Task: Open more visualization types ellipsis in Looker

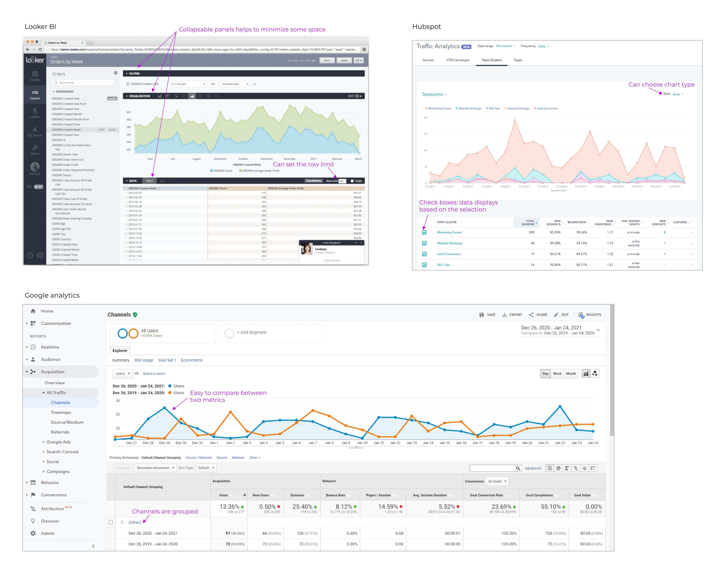Action: (x=217, y=96)
